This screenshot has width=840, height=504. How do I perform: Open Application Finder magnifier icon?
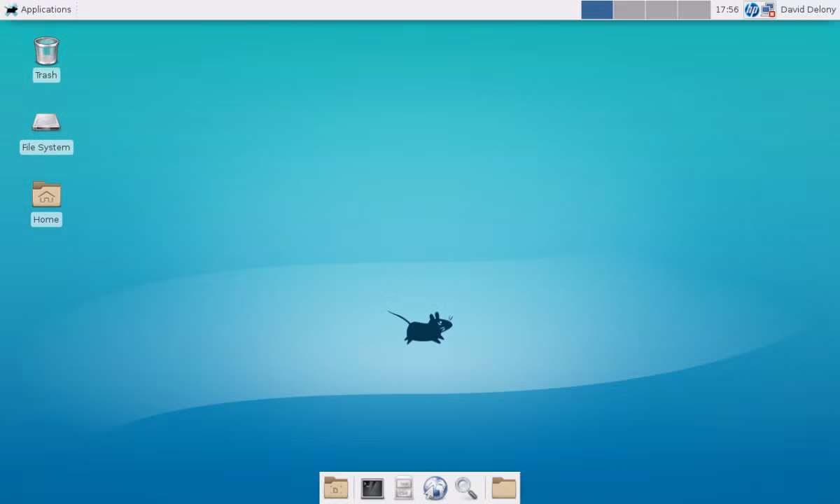point(466,488)
